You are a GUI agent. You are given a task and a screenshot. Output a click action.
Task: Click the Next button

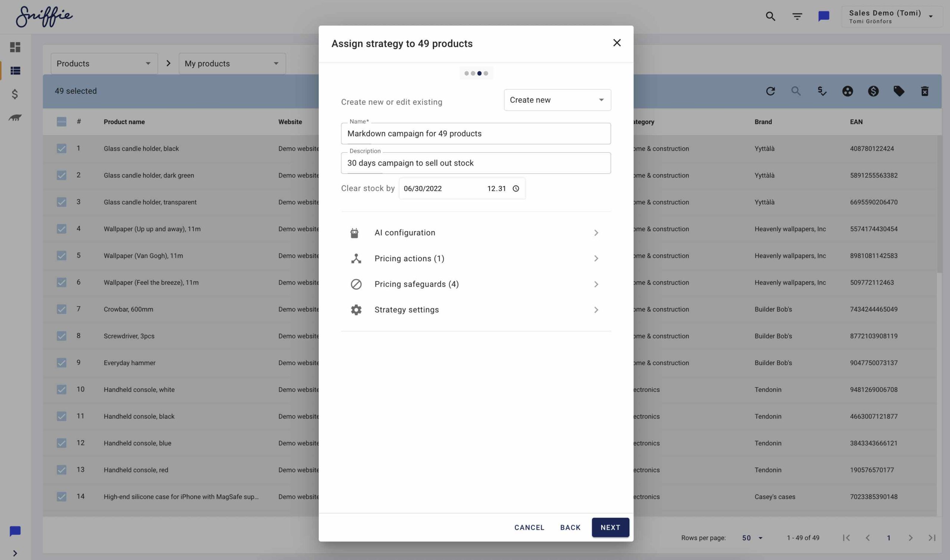coord(610,528)
